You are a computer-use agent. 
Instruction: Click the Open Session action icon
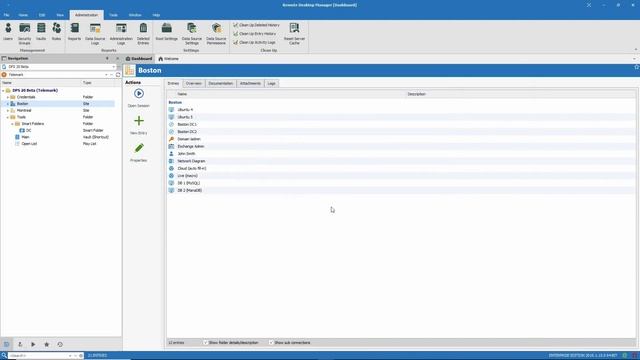[x=139, y=93]
